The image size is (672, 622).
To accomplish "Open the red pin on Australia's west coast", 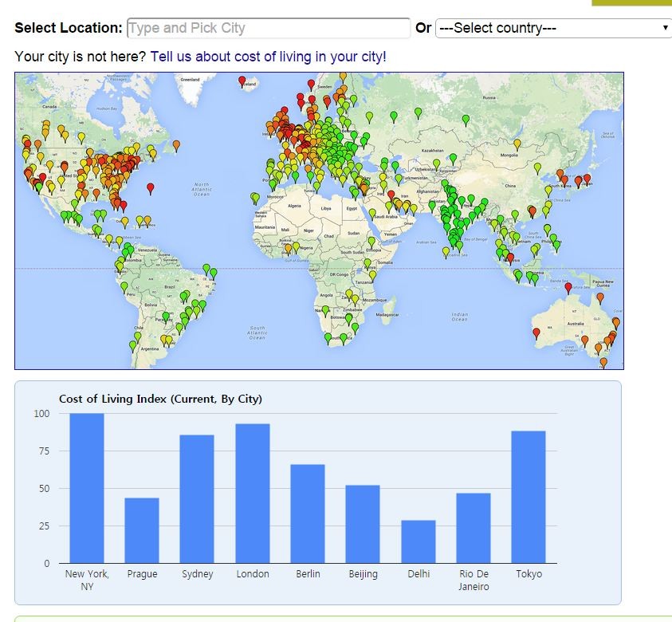I will pyautogui.click(x=536, y=332).
